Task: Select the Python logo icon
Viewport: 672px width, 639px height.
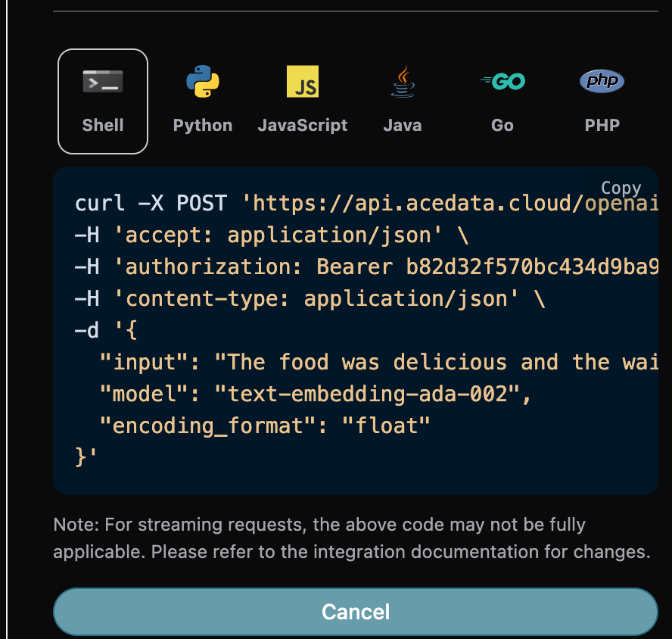Action: pyautogui.click(x=203, y=82)
